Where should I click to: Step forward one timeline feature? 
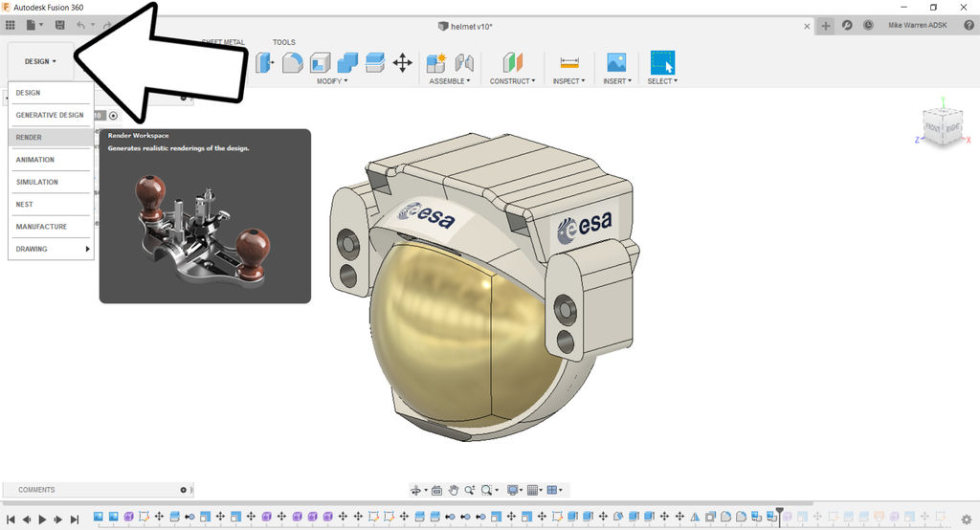tap(58, 519)
